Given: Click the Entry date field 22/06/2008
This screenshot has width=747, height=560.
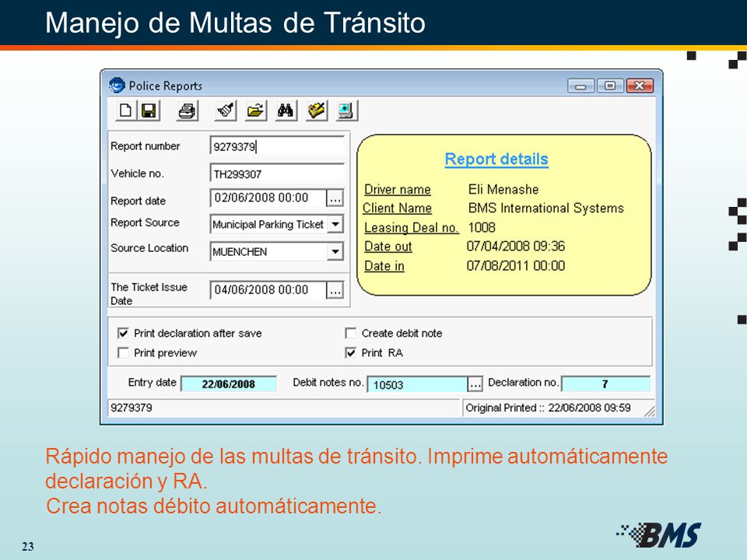Looking at the screenshot, I should tap(229, 383).
